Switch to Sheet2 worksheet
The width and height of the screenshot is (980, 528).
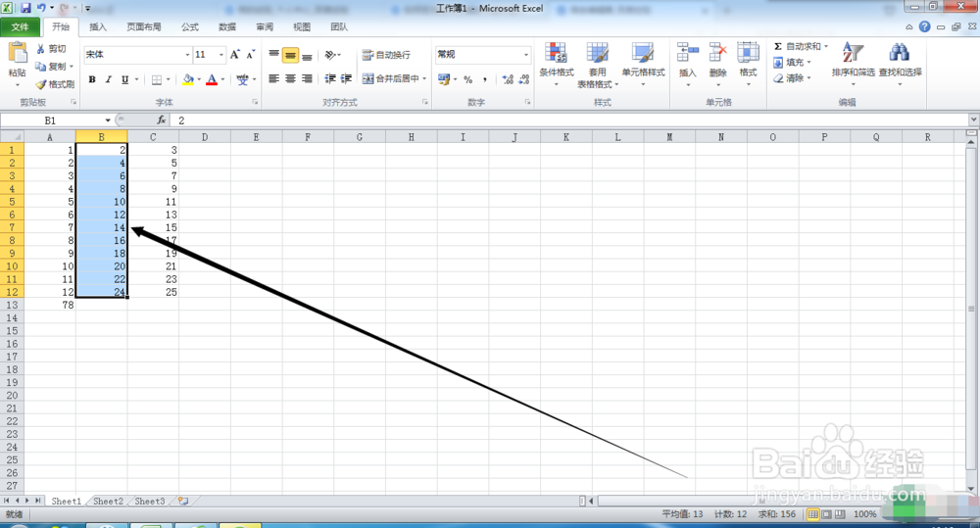pos(108,502)
